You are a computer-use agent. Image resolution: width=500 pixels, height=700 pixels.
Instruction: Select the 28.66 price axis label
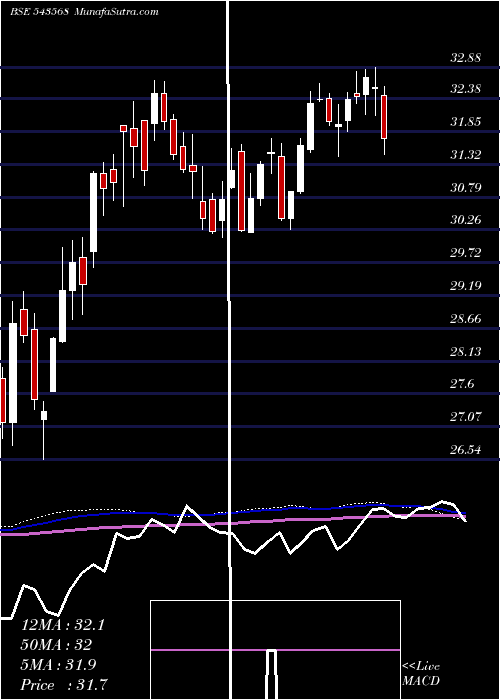pyautogui.click(x=466, y=319)
